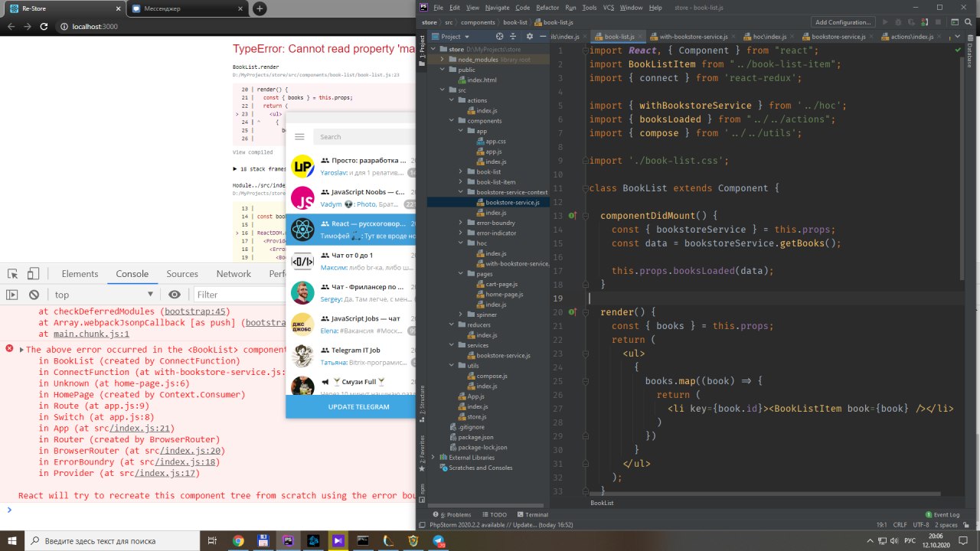
Task: Switch to the Network tab in DevTools
Action: tap(234, 274)
